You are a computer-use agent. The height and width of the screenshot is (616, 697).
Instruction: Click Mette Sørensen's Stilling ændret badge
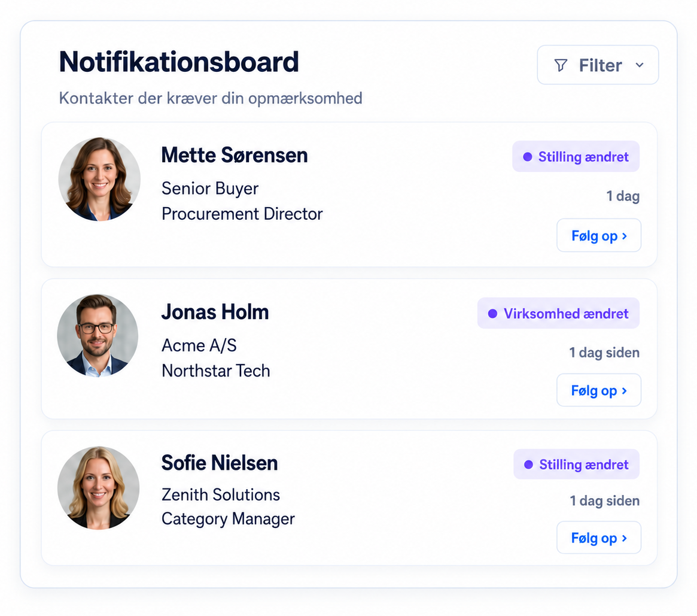point(576,157)
